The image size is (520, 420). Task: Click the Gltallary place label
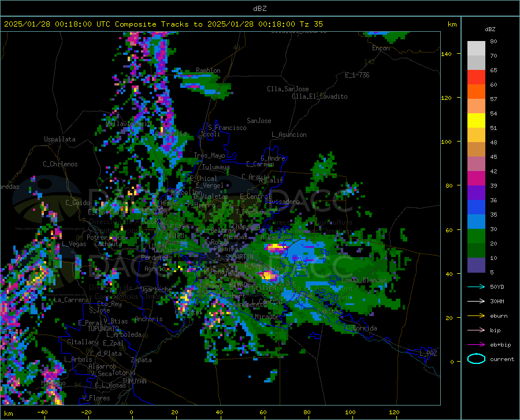tap(83, 342)
